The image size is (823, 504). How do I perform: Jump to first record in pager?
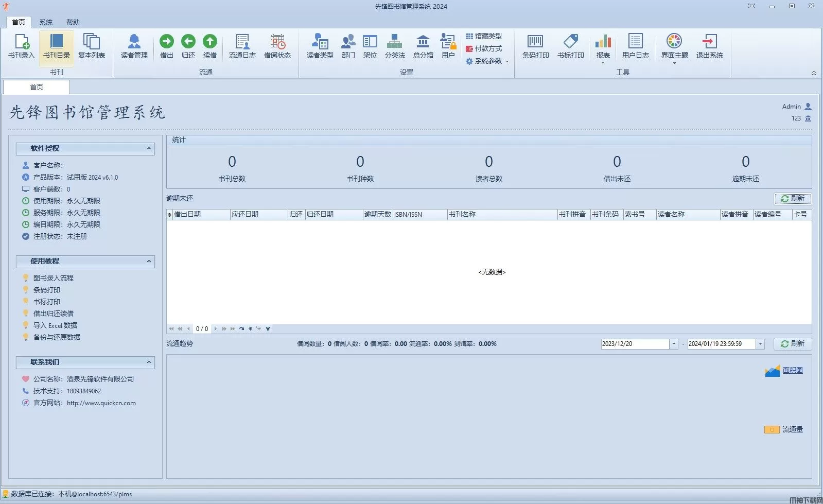point(171,328)
